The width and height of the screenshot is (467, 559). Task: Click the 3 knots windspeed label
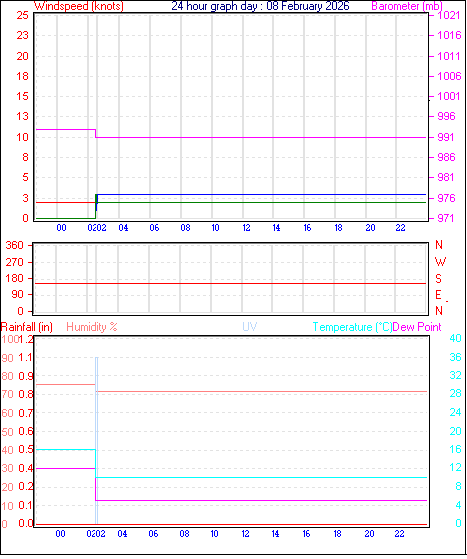(x=25, y=198)
